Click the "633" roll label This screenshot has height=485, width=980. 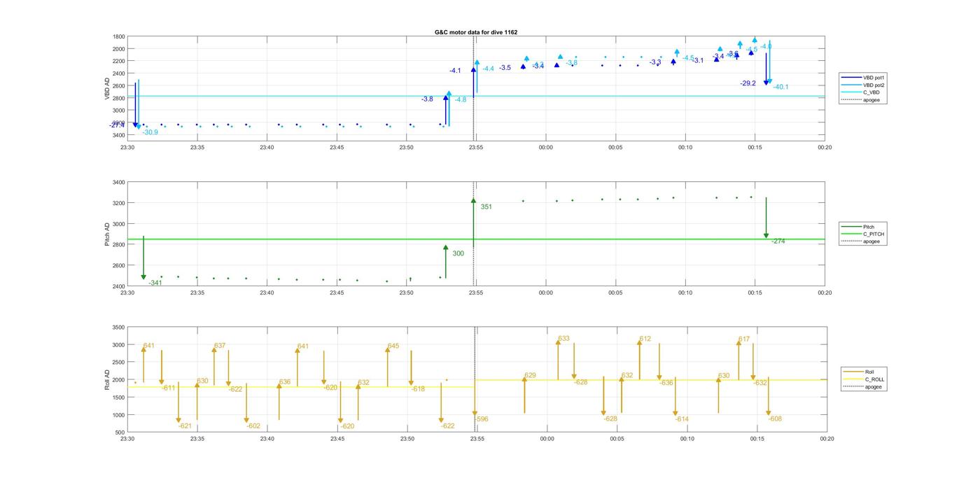[563, 339]
